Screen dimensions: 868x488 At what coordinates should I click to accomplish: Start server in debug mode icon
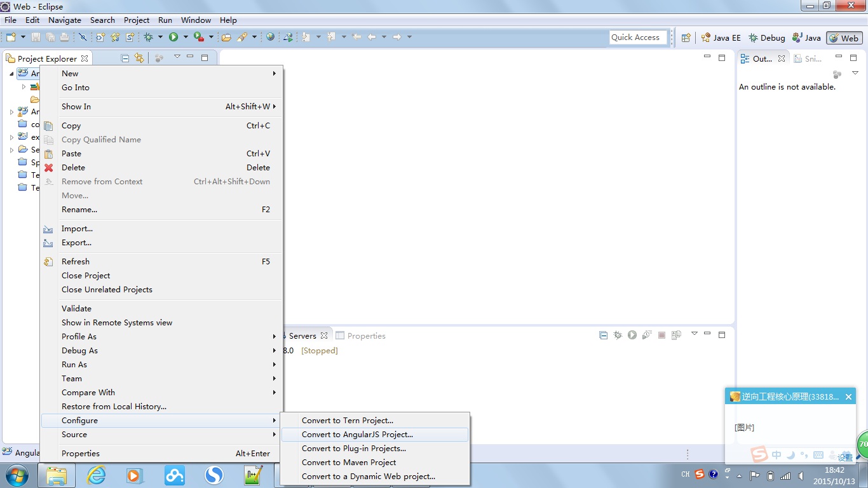[x=618, y=335]
